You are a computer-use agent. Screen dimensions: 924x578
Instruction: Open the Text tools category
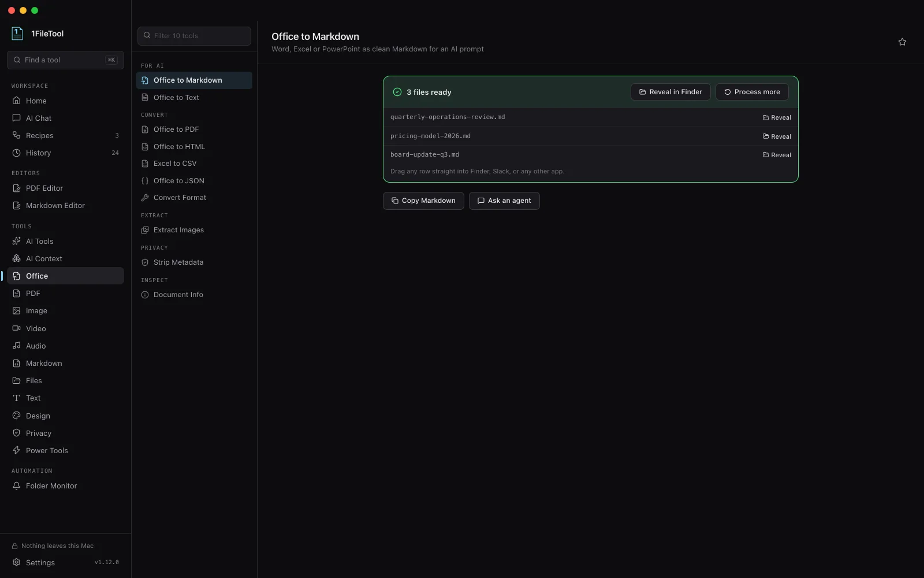click(x=65, y=398)
